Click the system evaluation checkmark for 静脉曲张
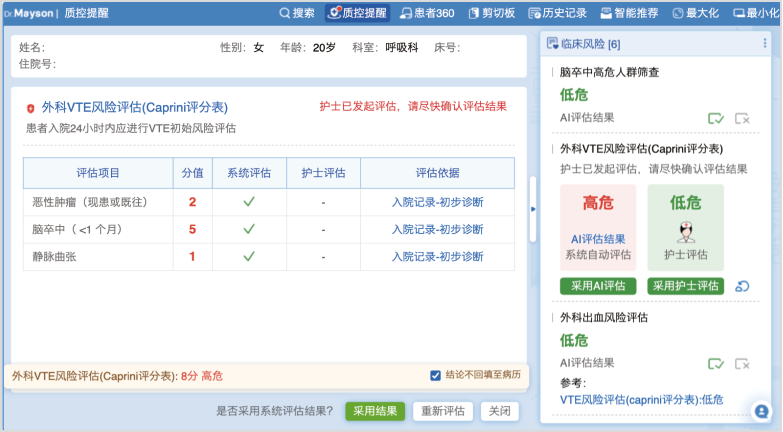783x432 pixels. pos(249,257)
